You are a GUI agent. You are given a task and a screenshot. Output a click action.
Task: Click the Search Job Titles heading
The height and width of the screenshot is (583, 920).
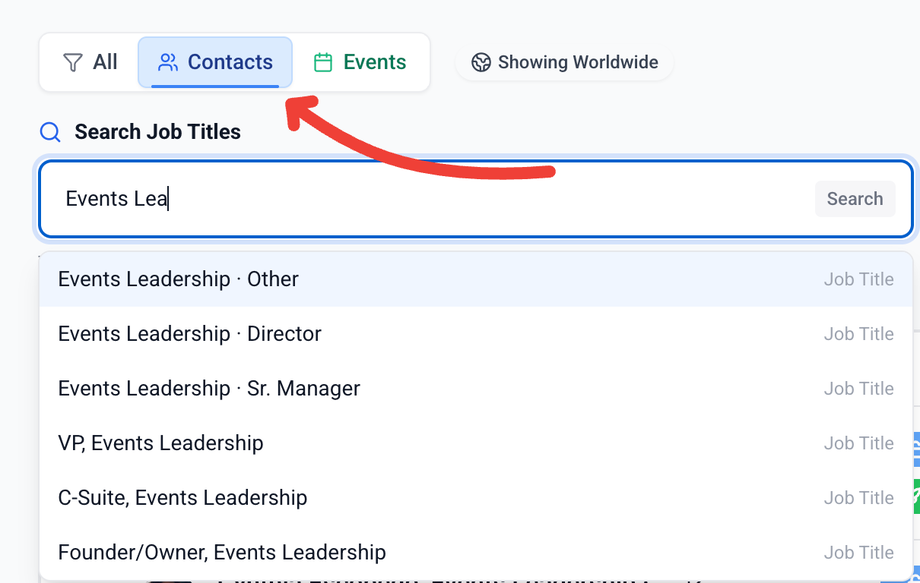(157, 132)
